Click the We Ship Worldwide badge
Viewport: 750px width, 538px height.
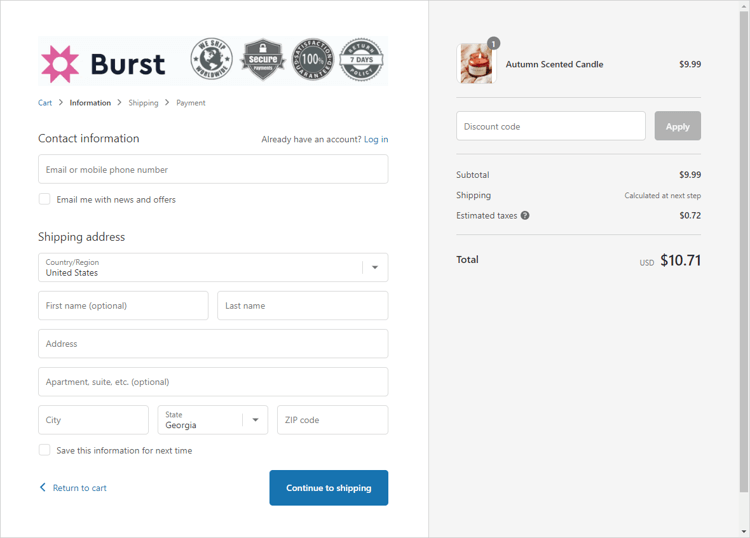click(211, 59)
